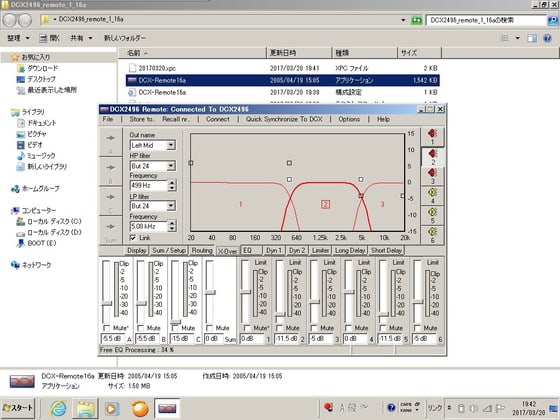Viewport: 560px width, 420px height.
Task: Click DCX Remote taskbar icon
Action: tap(167, 408)
